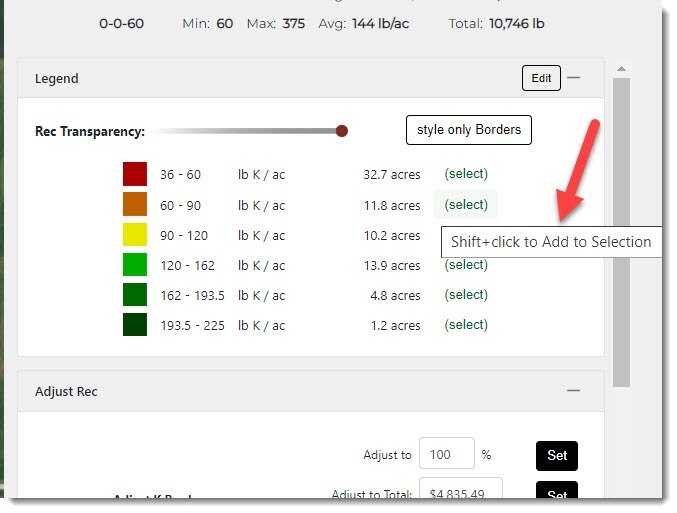Click the Rec Transparency slider handle
Viewport: 677px width, 513px height.
pos(342,131)
